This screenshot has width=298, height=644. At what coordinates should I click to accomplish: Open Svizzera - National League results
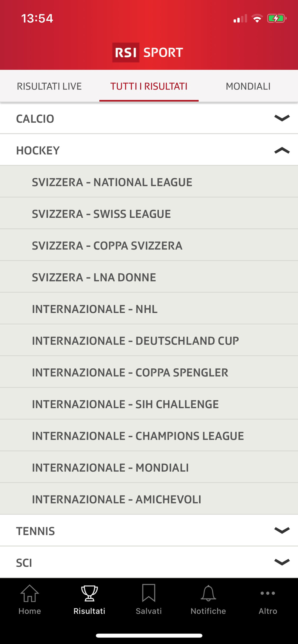pyautogui.click(x=149, y=182)
